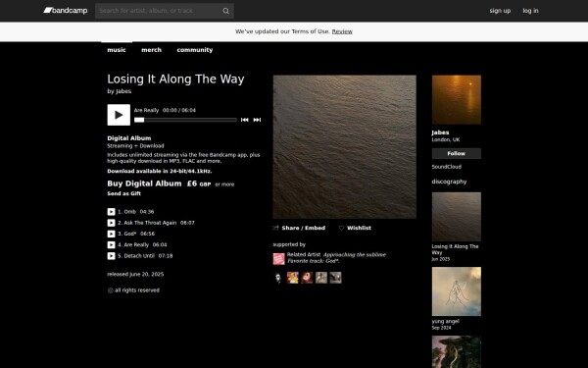Click the search input field
588x368 pixels.
coord(159,11)
